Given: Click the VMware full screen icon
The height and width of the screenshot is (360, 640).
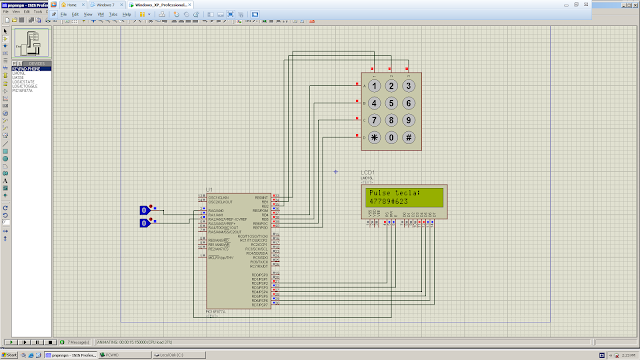Looking at the screenshot, I should [231, 14].
